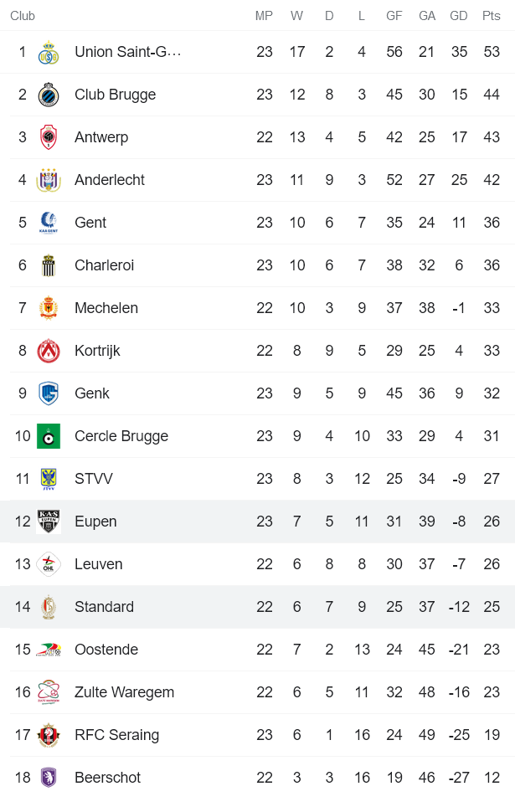Select the Charleroi club logo

pos(49,265)
